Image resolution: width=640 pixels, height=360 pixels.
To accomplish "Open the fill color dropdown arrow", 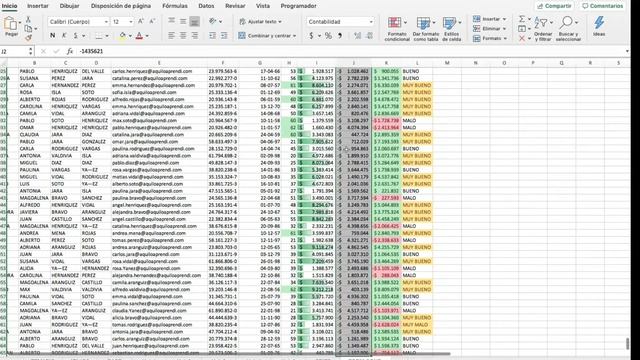I will (x=130, y=36).
